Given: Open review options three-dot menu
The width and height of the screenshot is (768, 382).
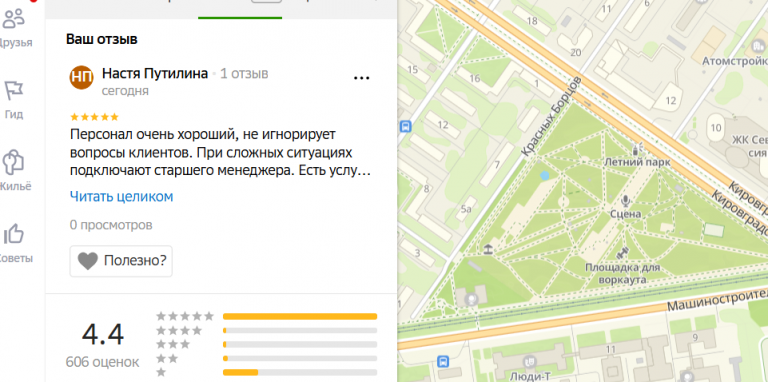Looking at the screenshot, I should (361, 78).
